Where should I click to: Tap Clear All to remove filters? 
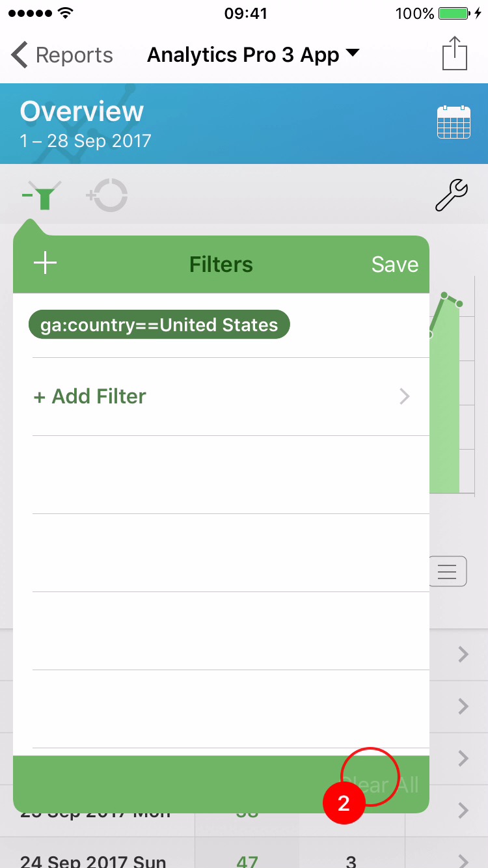[381, 785]
